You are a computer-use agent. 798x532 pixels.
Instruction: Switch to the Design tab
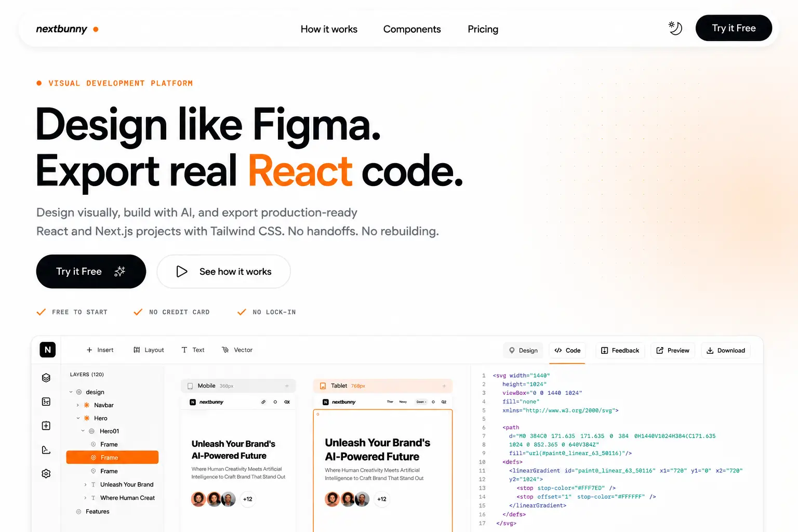pos(523,350)
